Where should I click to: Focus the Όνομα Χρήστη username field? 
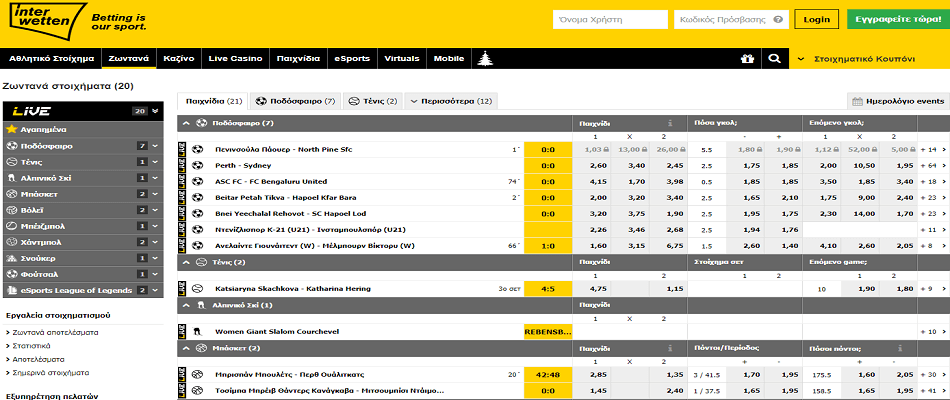(x=610, y=19)
